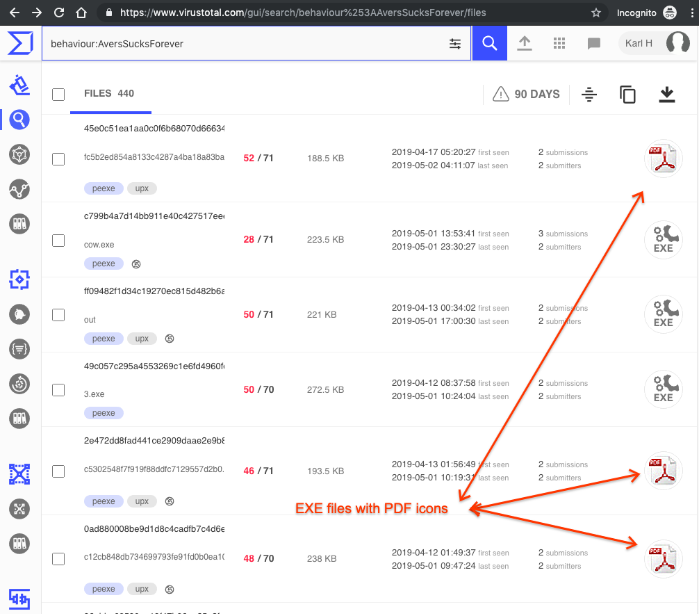
Task: Check the box for cow.exe
Action: (58, 241)
